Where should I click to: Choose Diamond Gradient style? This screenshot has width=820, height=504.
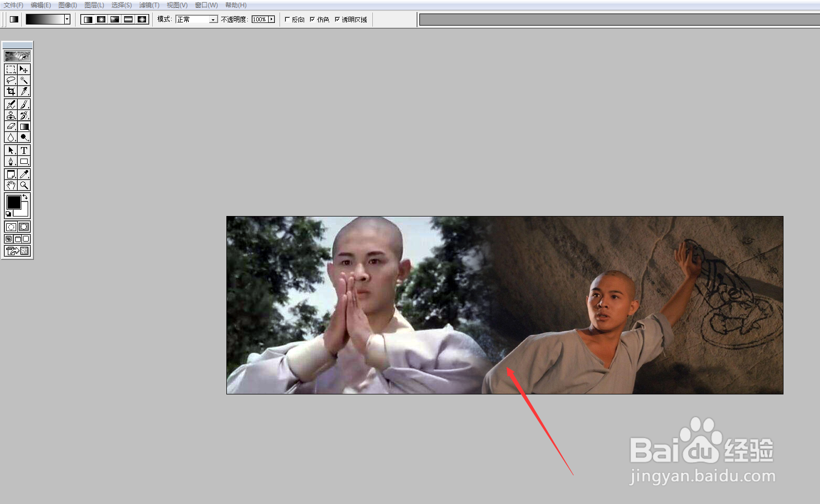[142, 19]
